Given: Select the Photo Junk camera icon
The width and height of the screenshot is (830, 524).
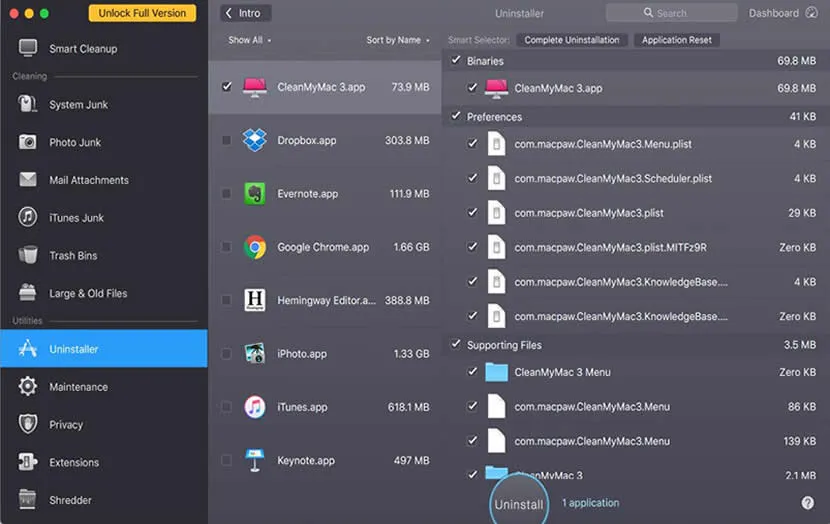Looking at the screenshot, I should click(x=28, y=142).
